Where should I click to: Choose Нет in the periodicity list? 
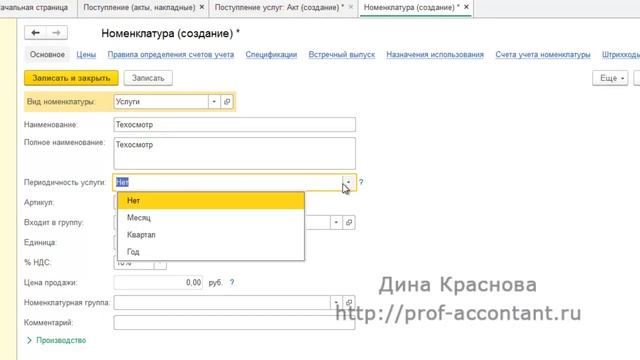pyautogui.click(x=211, y=200)
